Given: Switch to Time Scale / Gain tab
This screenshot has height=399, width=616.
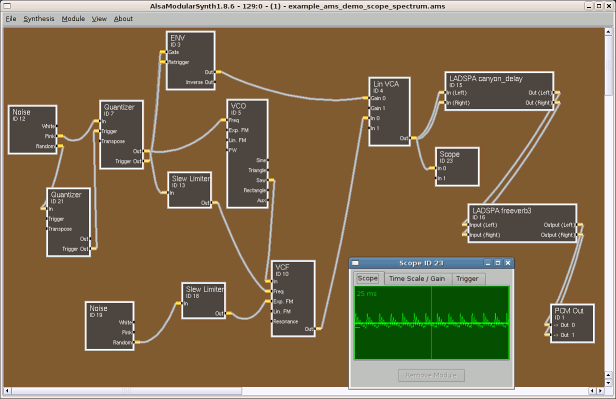Looking at the screenshot, I should point(417,278).
